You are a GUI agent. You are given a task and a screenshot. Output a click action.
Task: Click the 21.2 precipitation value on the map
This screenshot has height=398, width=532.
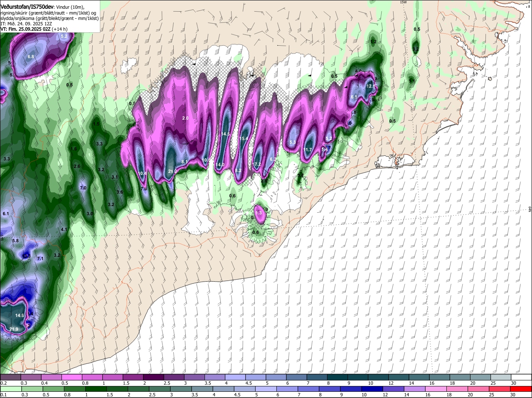pos(172,171)
